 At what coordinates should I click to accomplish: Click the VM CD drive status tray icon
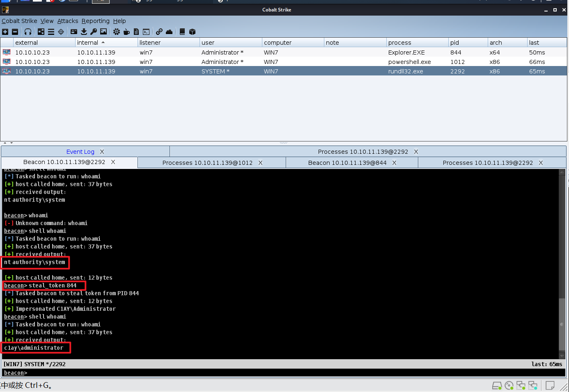[509, 385]
